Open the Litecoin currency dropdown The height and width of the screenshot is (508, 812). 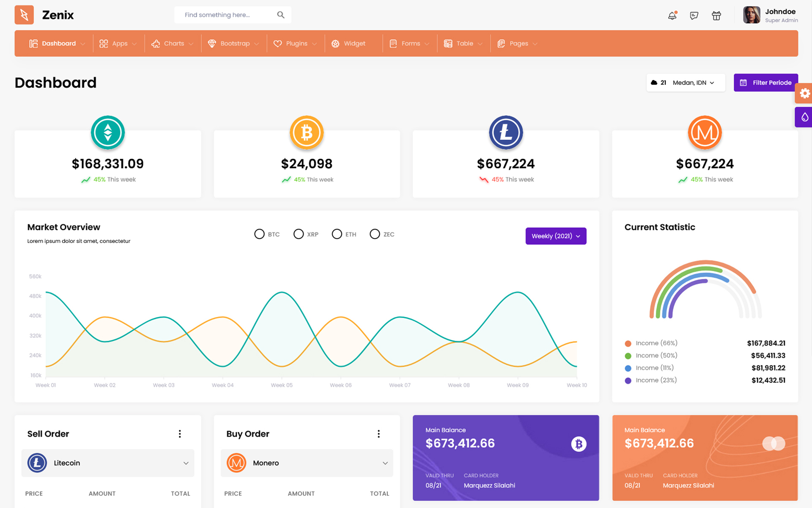108,463
